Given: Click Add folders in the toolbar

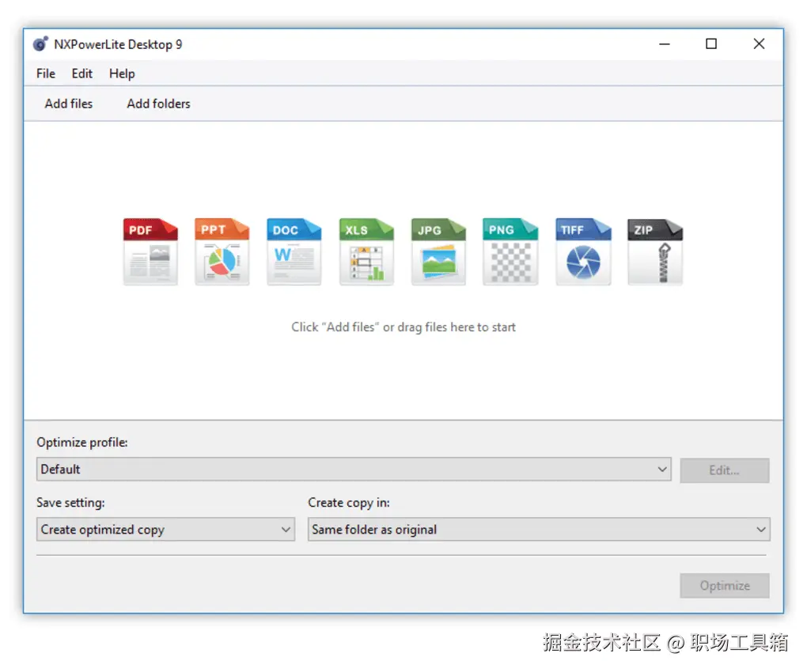Looking at the screenshot, I should coord(158,104).
